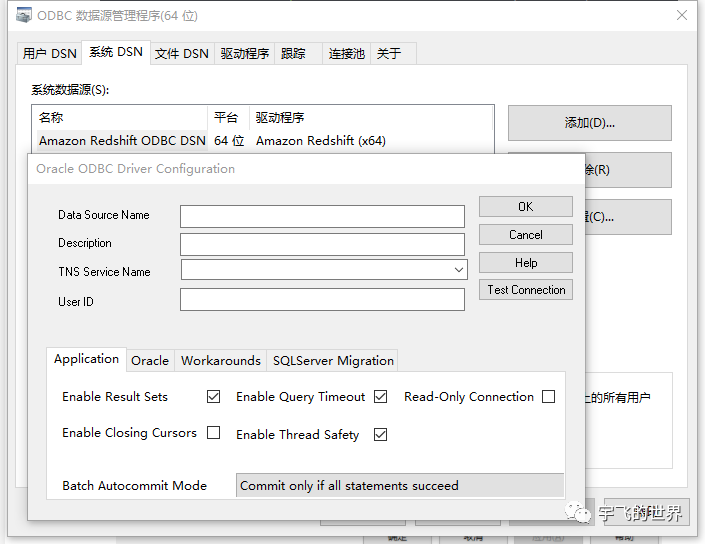705x544 pixels.
Task: Switch to the Oracle tab
Action: coord(150,361)
